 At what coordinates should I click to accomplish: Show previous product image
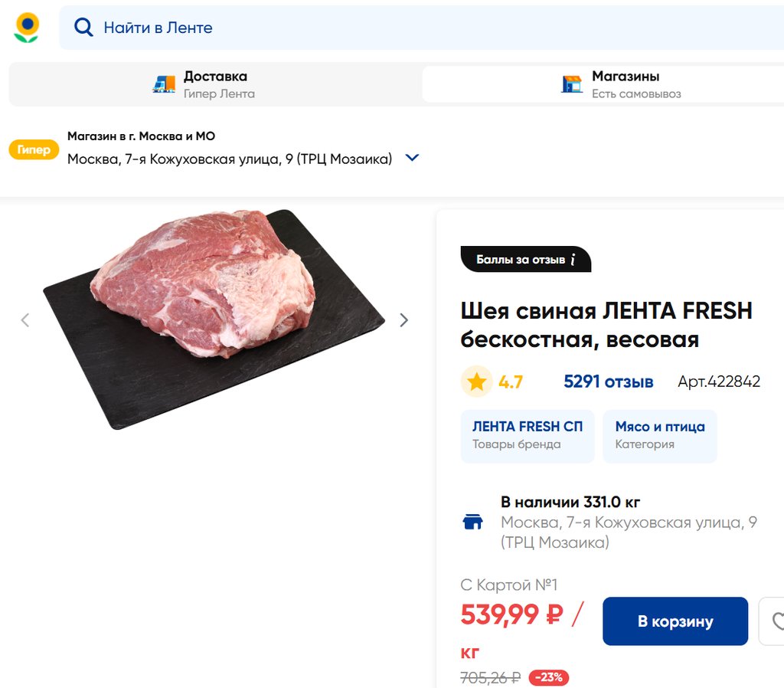(25, 320)
